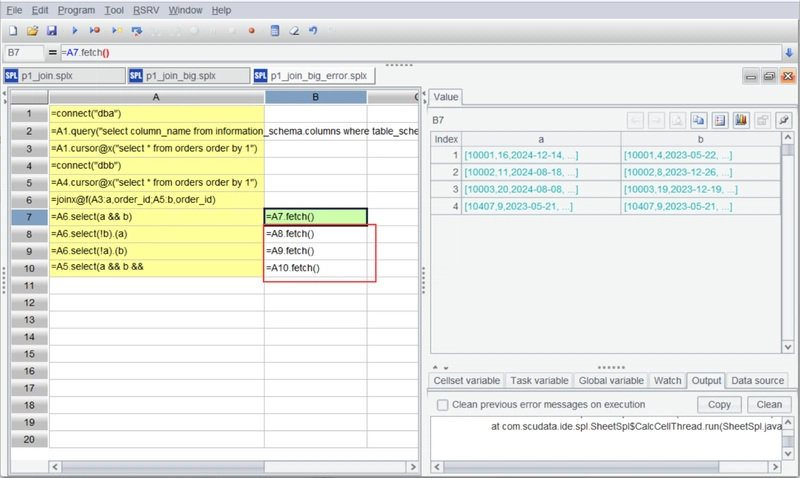Click column header B in the grid
Screen dimensions: 800x478
click(315, 97)
